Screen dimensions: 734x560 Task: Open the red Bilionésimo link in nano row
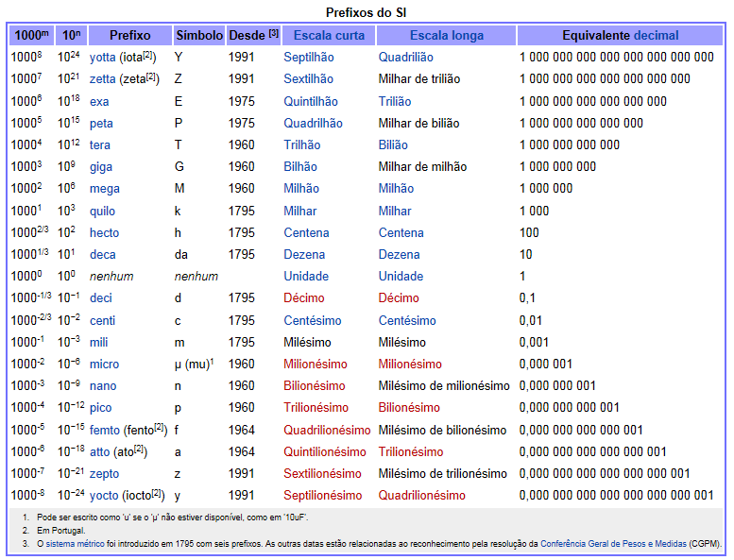315,386
